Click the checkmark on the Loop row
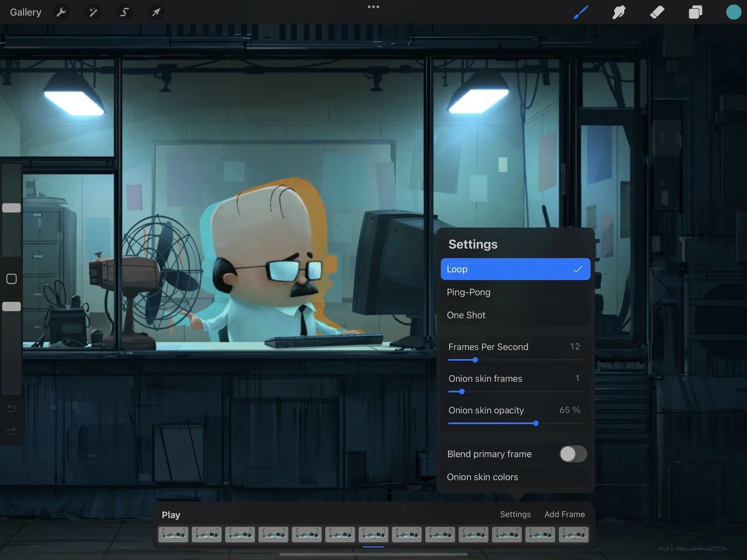This screenshot has width=747, height=560. [x=578, y=269]
